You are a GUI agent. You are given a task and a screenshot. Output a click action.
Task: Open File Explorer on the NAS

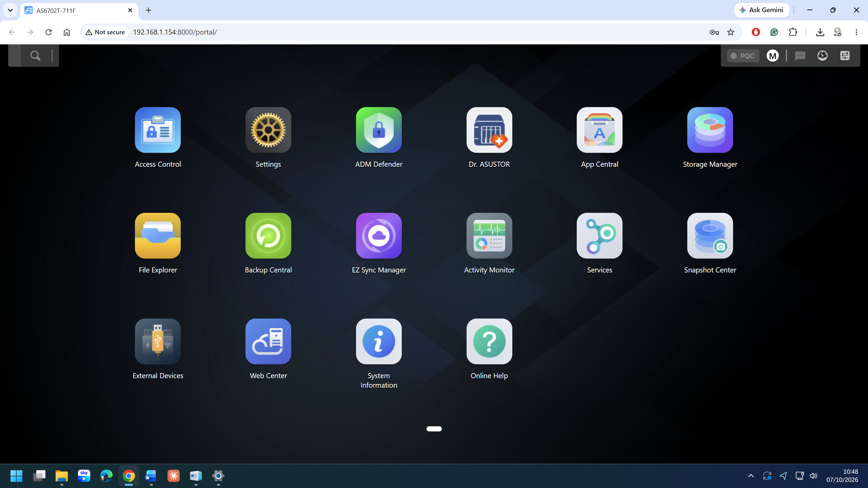(158, 236)
